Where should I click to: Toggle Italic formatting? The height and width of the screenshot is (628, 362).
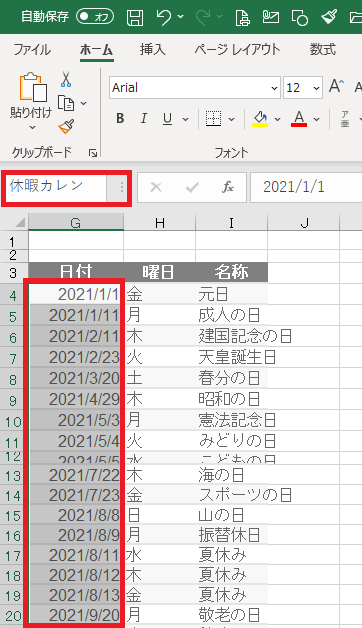(144, 119)
